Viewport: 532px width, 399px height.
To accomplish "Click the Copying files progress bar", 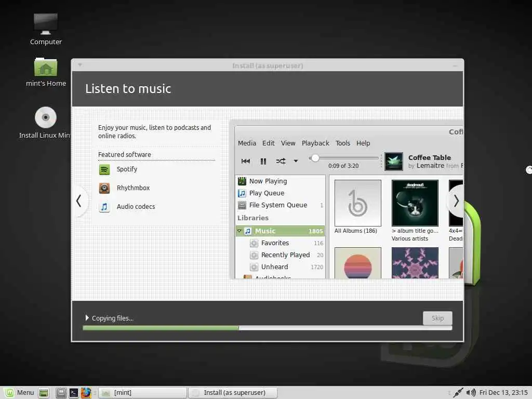I will [268, 328].
